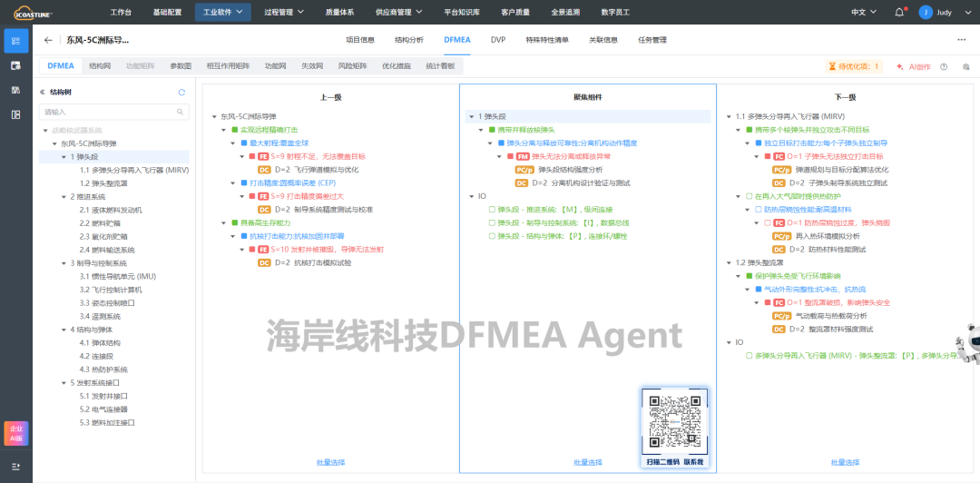Click the QR code 扫描二维码 联系我
This screenshot has width=980, height=483.
[x=675, y=428]
